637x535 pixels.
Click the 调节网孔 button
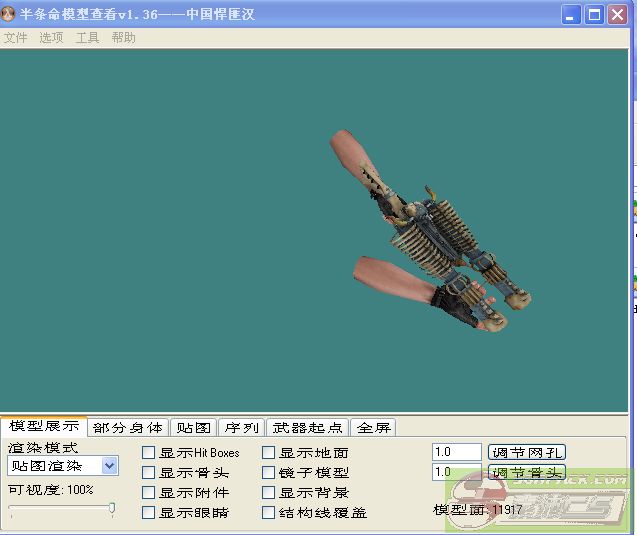526,452
